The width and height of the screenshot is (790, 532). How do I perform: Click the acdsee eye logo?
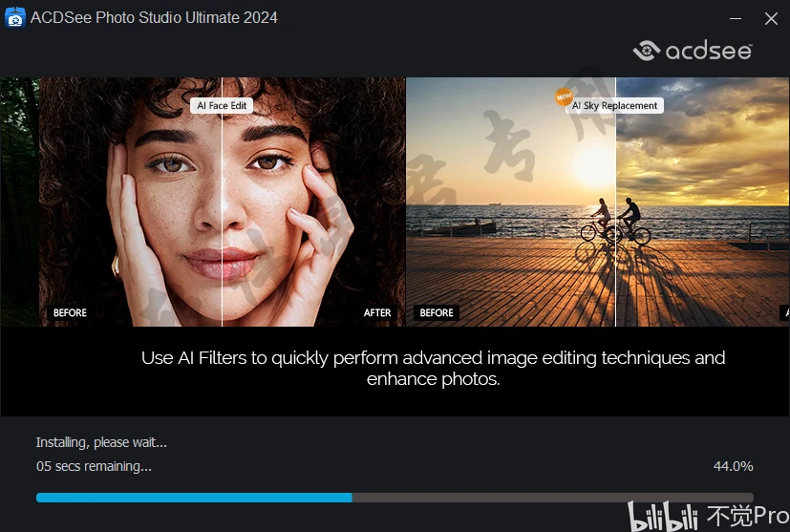647,51
